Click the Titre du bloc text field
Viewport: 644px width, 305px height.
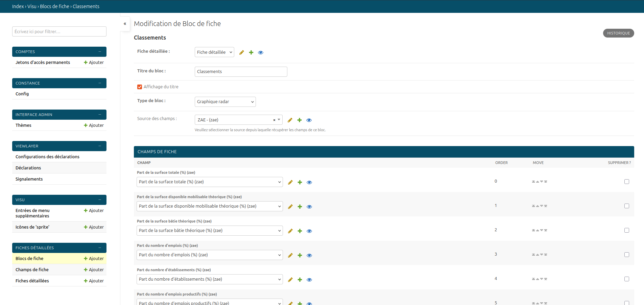click(x=241, y=72)
